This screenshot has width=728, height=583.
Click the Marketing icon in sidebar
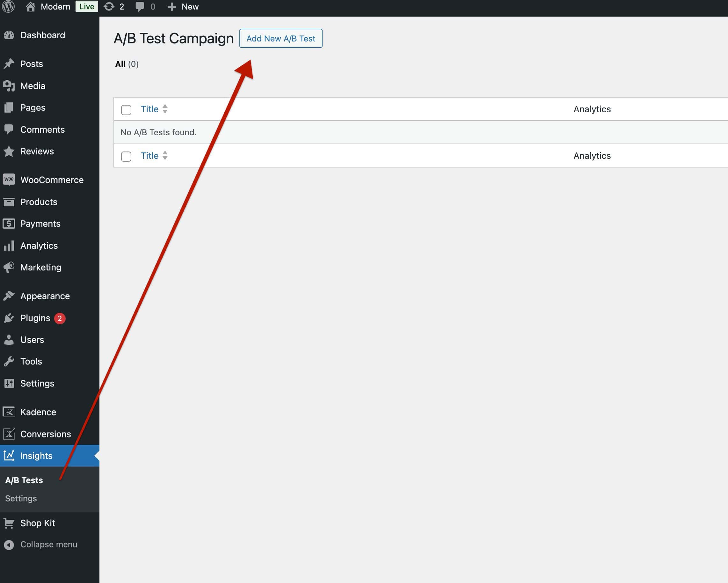(x=9, y=267)
